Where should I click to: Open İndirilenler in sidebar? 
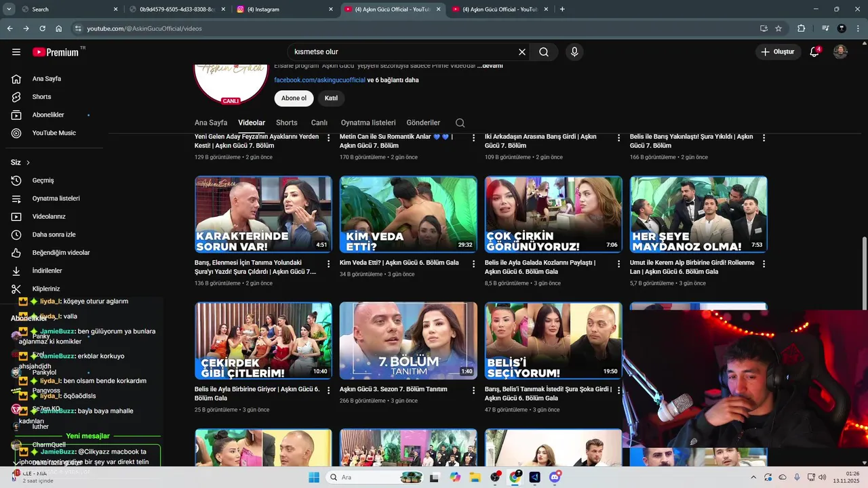click(47, 271)
